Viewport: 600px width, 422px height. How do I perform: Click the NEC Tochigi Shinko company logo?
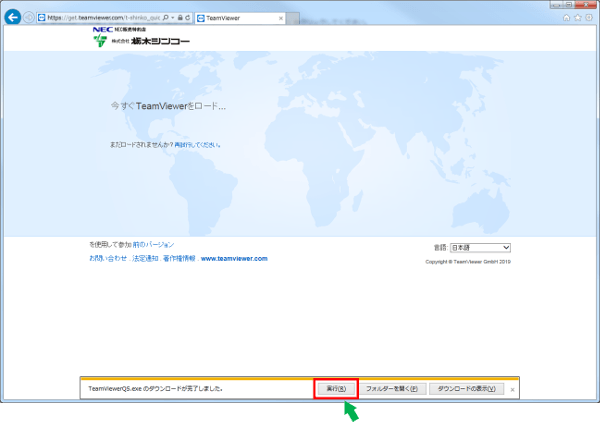pos(141,37)
